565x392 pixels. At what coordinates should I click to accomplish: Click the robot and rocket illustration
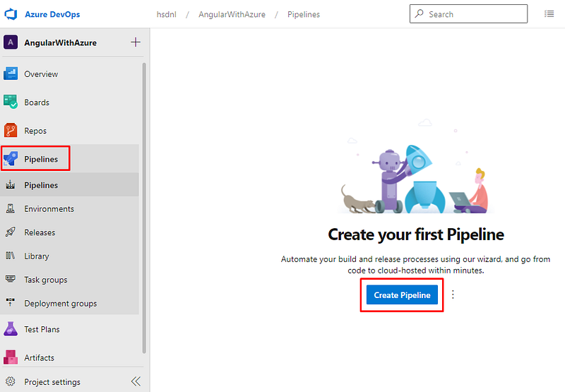(x=415, y=167)
